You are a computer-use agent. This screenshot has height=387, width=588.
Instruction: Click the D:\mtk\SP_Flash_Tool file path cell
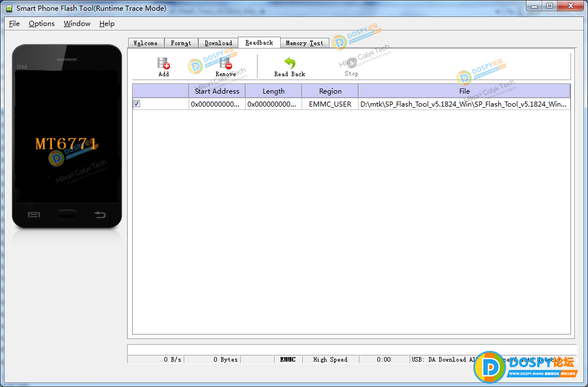coord(464,104)
